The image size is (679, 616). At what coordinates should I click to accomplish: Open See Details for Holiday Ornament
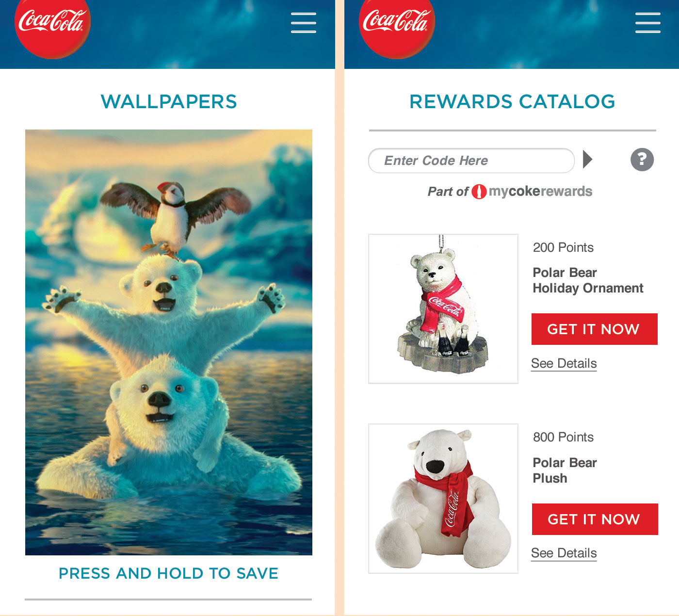click(564, 364)
